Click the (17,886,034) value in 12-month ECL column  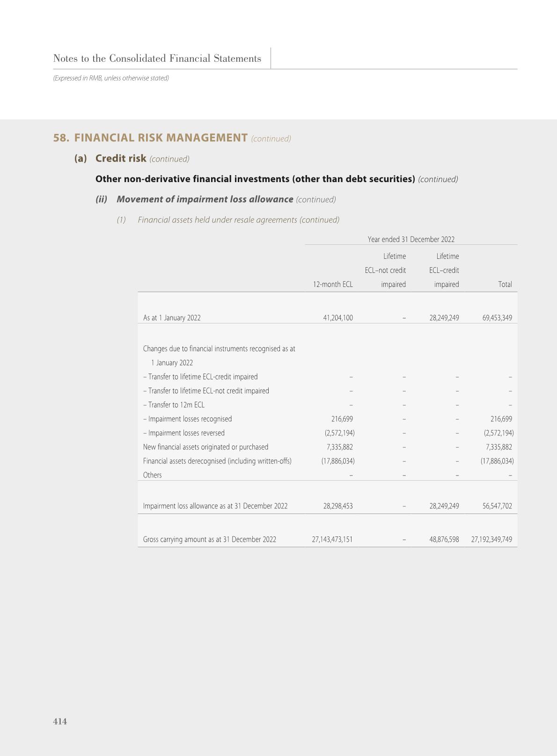337,461
